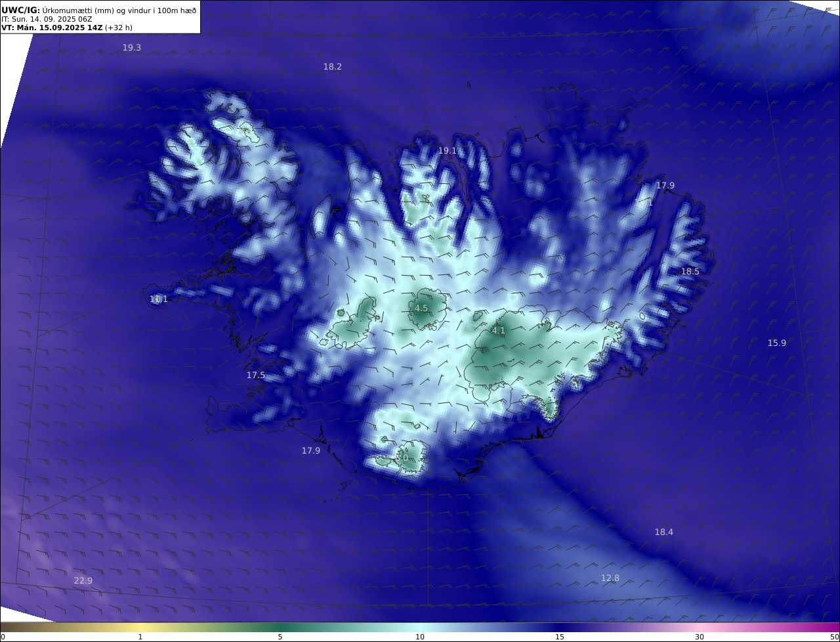Click the 17.9 value off the south coast
The height and width of the screenshot is (642, 840).
(311, 450)
